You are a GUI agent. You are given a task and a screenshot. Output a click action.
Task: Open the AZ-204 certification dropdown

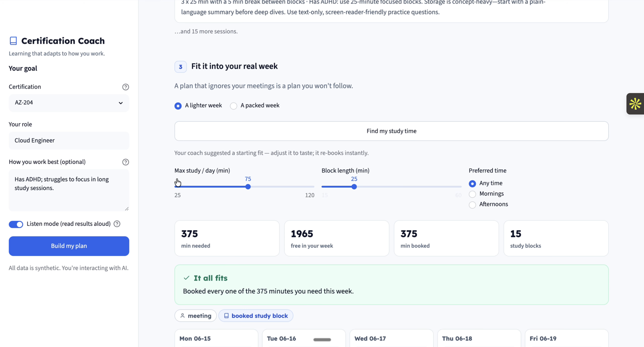(69, 103)
